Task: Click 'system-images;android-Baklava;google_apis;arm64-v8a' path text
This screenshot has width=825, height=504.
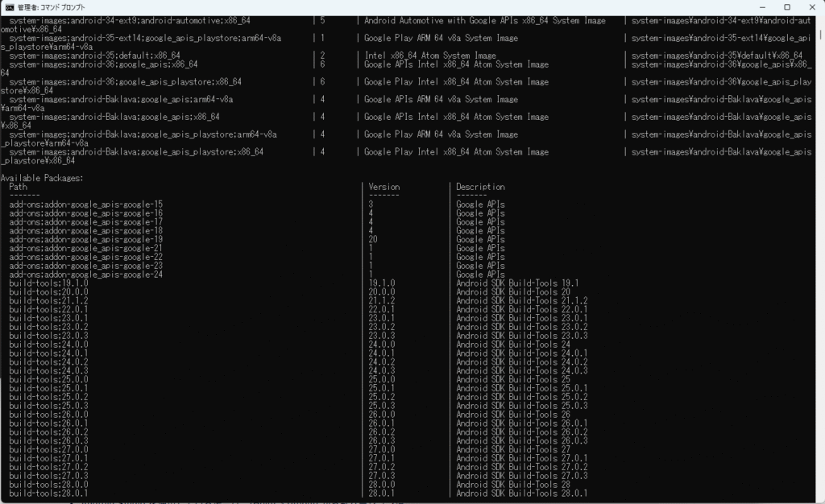Action: tap(121, 99)
